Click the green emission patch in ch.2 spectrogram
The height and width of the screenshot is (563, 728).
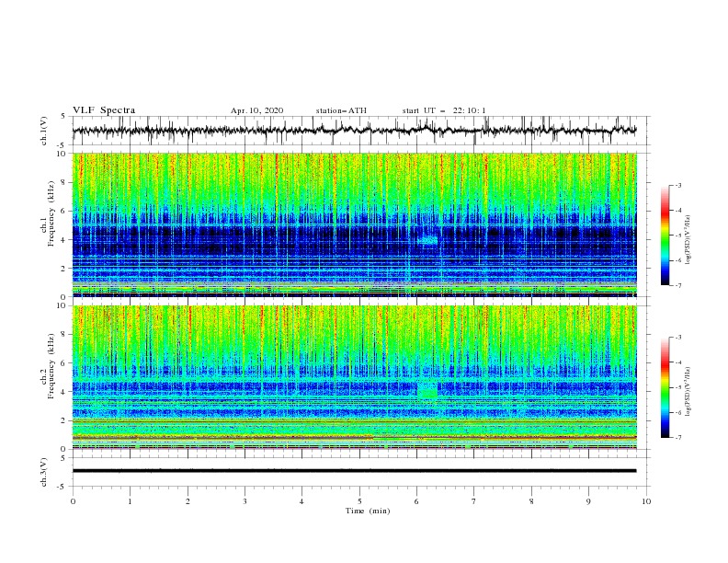427,390
